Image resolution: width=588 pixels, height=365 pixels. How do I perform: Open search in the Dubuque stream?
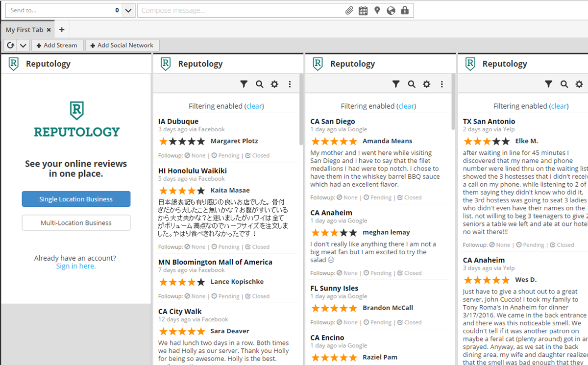259,84
